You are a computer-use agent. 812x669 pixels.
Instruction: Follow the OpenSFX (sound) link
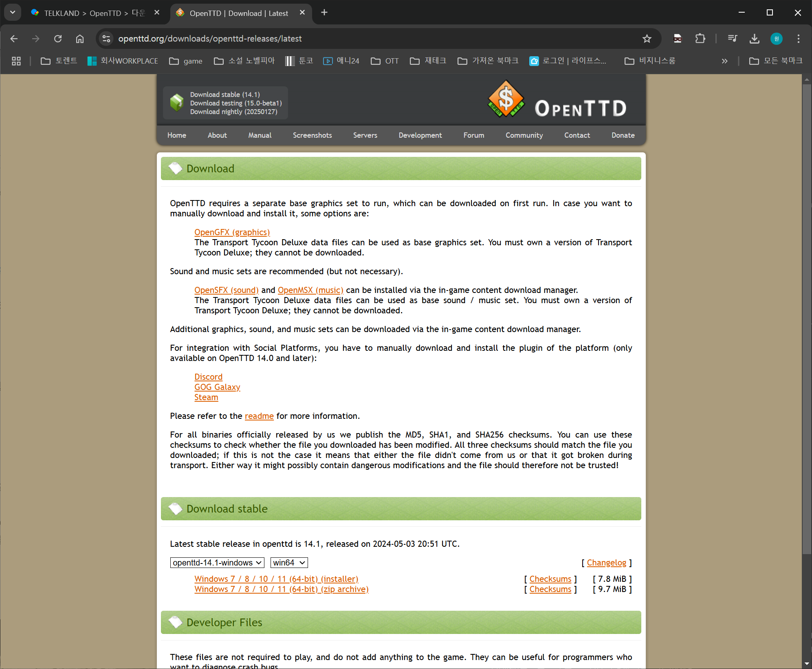227,290
